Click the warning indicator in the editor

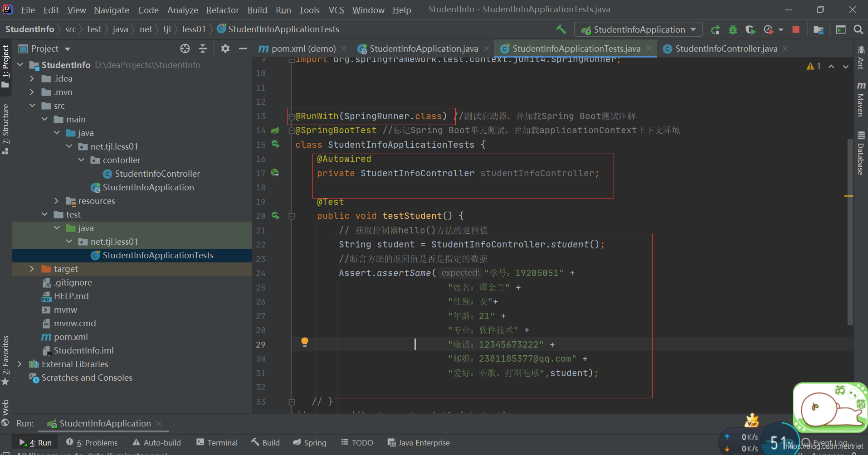pyautogui.click(x=814, y=66)
